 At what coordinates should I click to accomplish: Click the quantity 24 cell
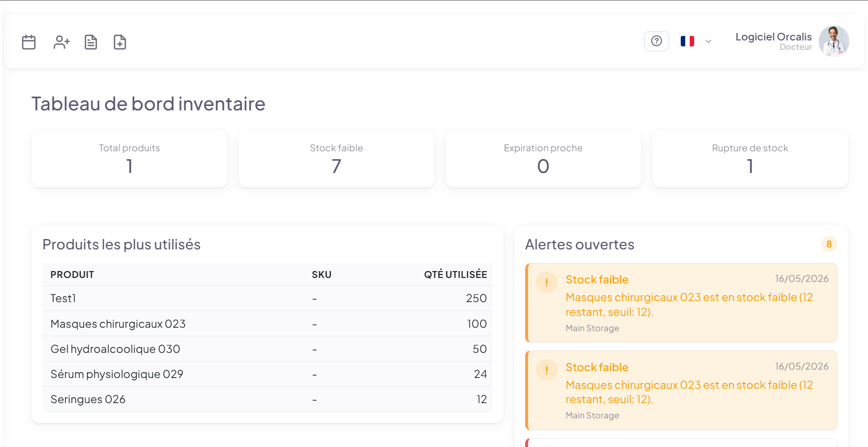tap(480, 374)
